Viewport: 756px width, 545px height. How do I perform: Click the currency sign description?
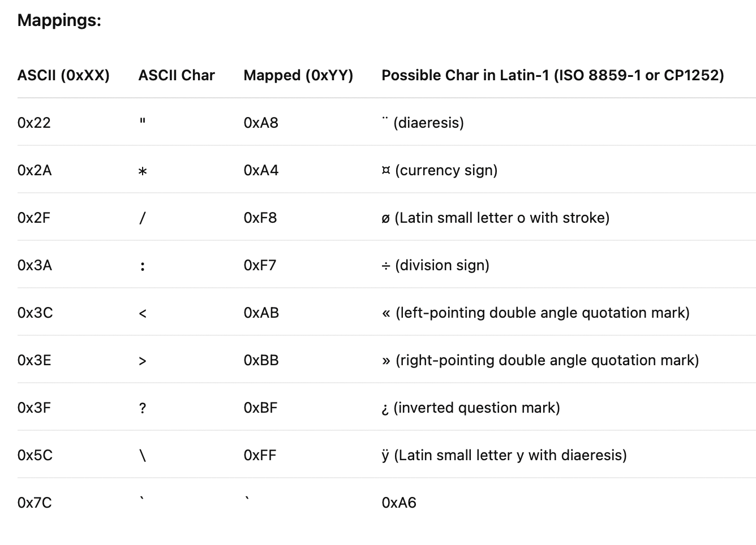click(440, 170)
